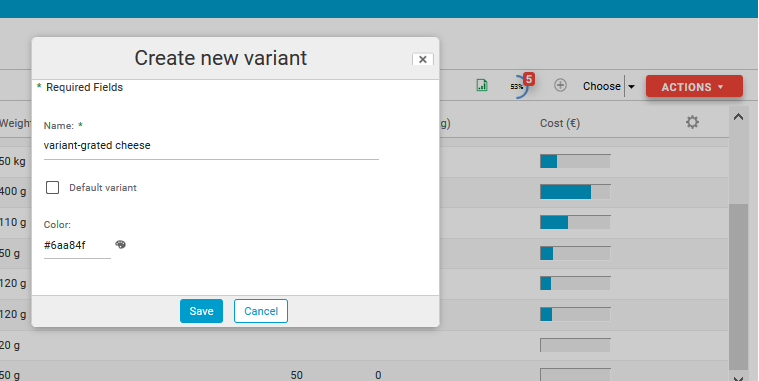Click the variant Name input field
759x381 pixels.
tap(211, 146)
